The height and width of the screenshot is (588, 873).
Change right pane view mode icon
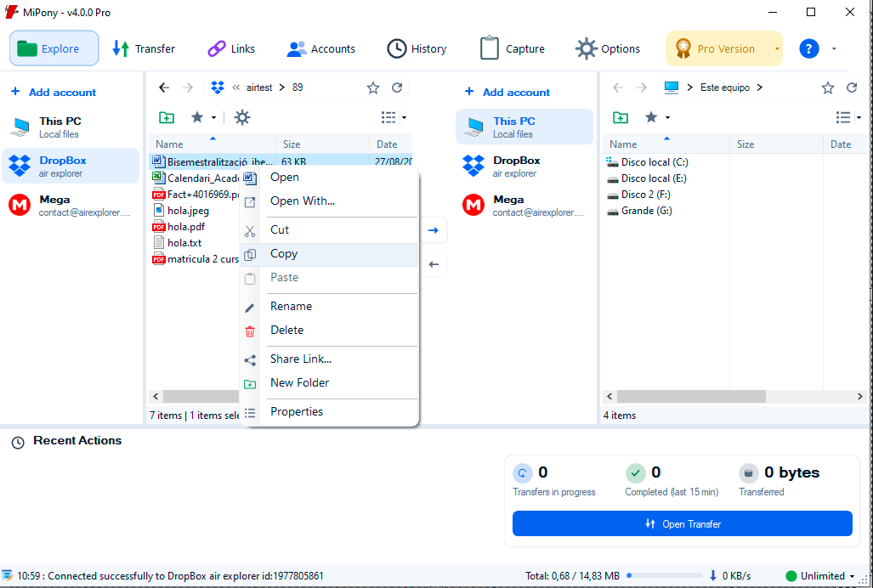(x=843, y=117)
